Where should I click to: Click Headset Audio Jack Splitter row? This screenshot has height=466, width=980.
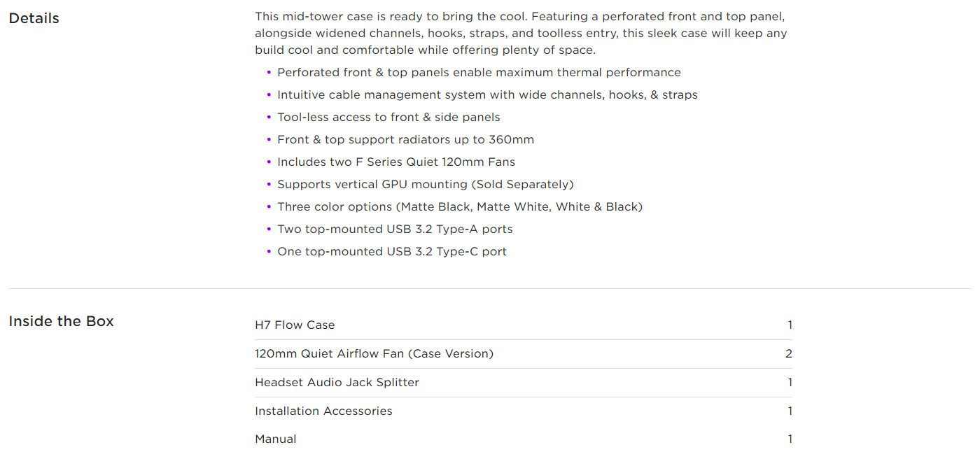524,383
